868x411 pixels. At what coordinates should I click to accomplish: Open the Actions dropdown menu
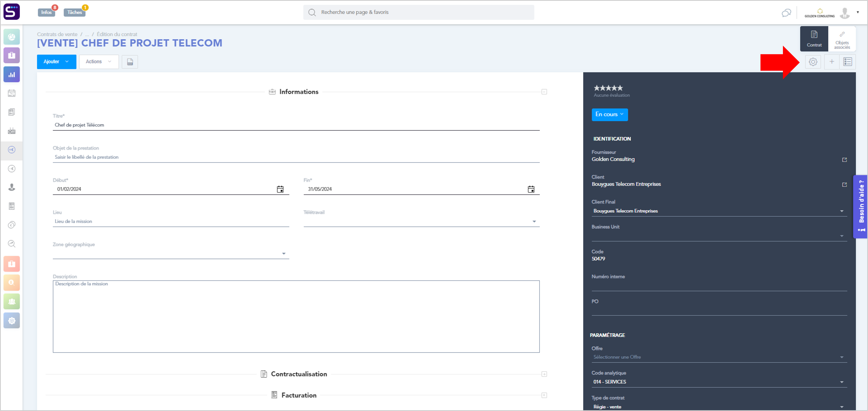99,62
